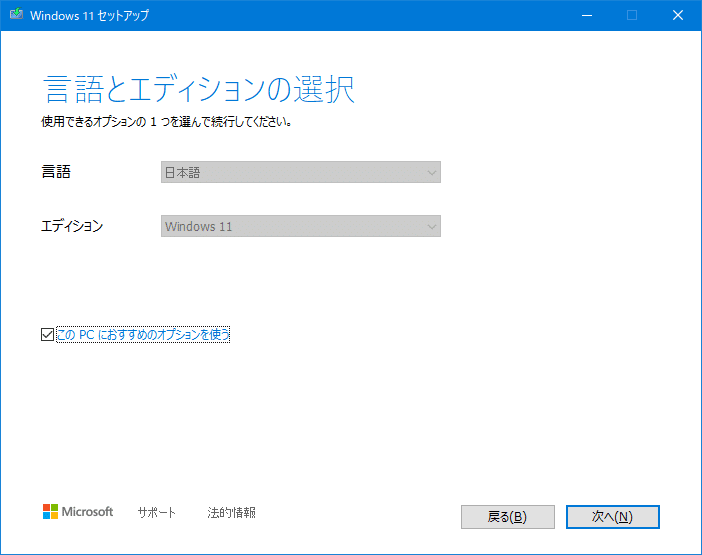702x555 pixels.
Task: Click the Windows 11 setup title bar icon
Action: click(17, 15)
